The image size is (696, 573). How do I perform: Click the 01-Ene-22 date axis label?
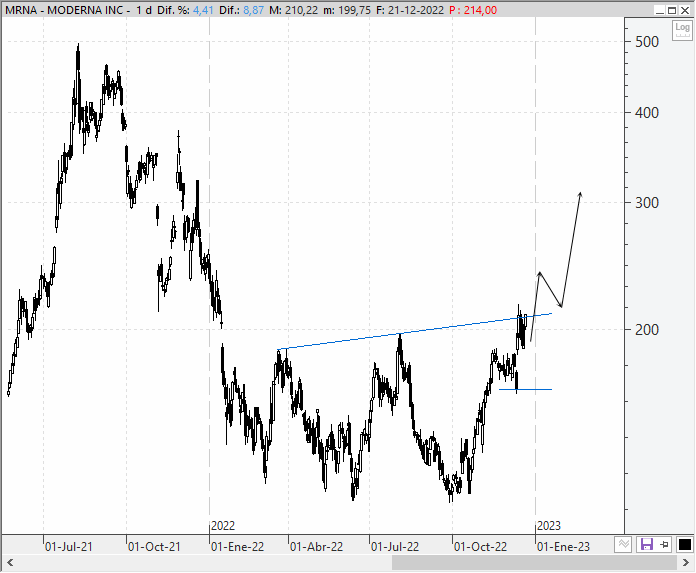tap(237, 546)
